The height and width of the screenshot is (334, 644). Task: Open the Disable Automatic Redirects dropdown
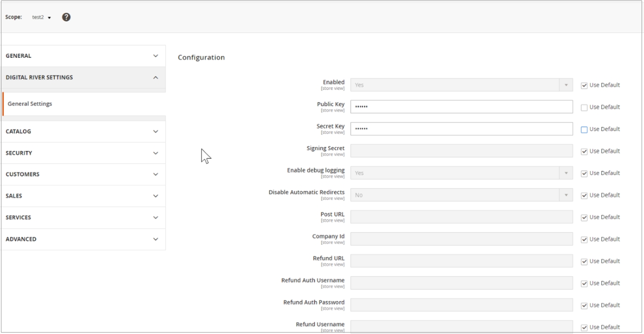pyautogui.click(x=461, y=195)
